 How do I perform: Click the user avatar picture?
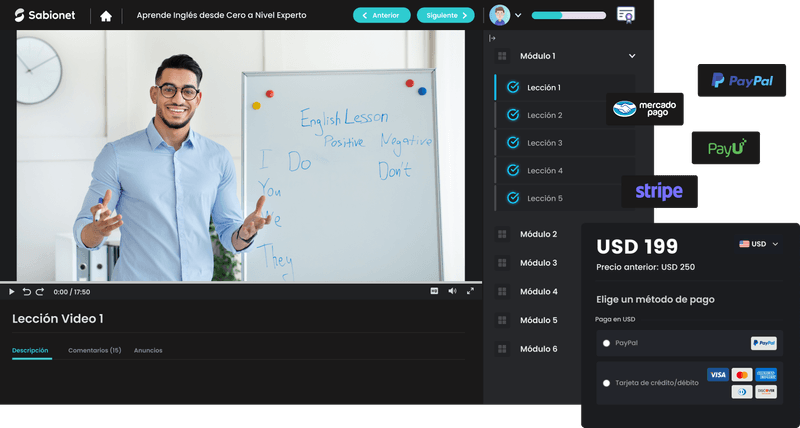point(499,15)
